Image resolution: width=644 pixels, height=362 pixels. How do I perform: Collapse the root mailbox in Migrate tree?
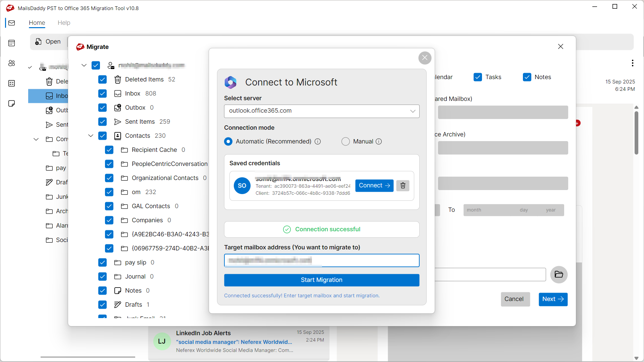tap(84, 65)
